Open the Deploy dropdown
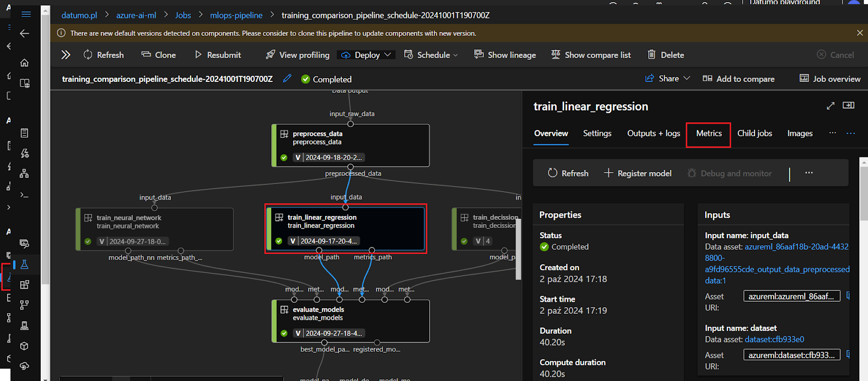Viewport: 868px width, 381px height. [366, 55]
